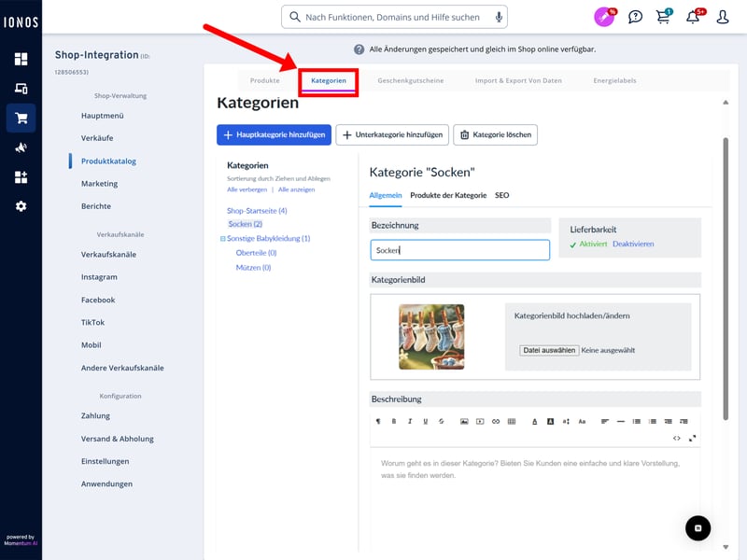747x560 pixels.
Task: Open the dashboard grid icon in sidebar
Action: (21, 59)
